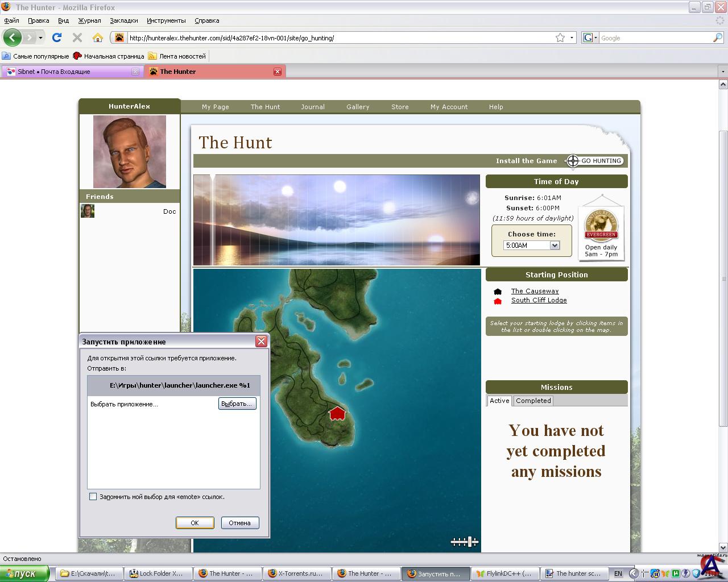The height and width of the screenshot is (582, 728).
Task: Click the Evergreen hunting reserve badge
Action: pos(601,226)
